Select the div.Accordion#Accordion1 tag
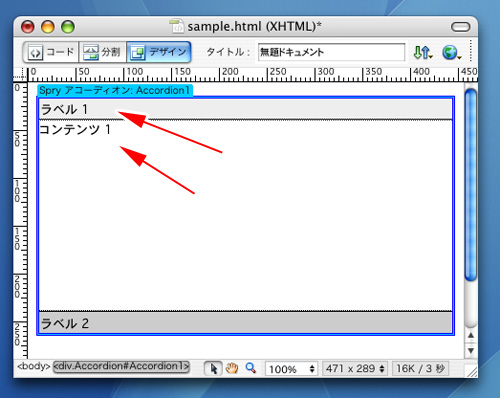500x398 pixels. 121,366
